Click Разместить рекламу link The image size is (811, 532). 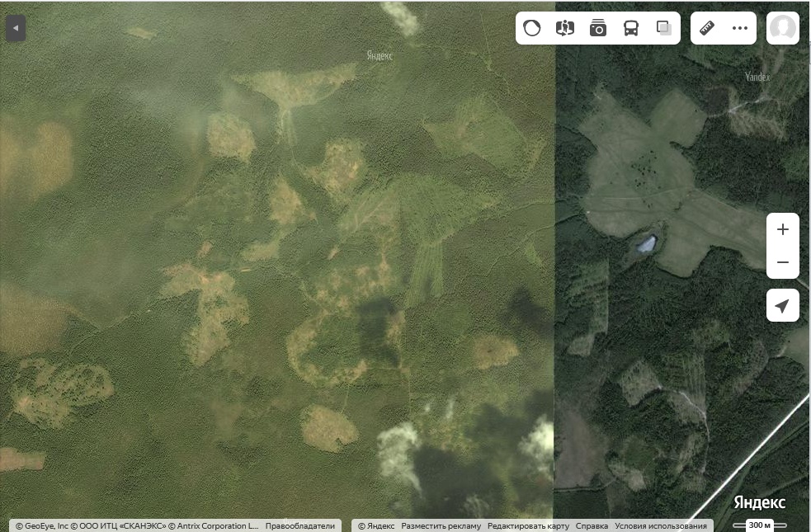pos(441,525)
